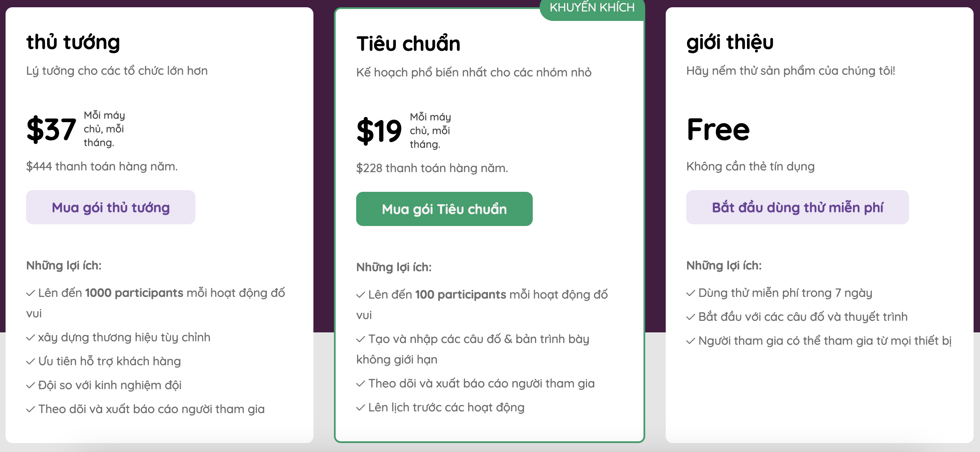The height and width of the screenshot is (452, 980).
Task: Click checkmark beside 'Lên lịch trước các hoạt động'
Action: coord(360,408)
